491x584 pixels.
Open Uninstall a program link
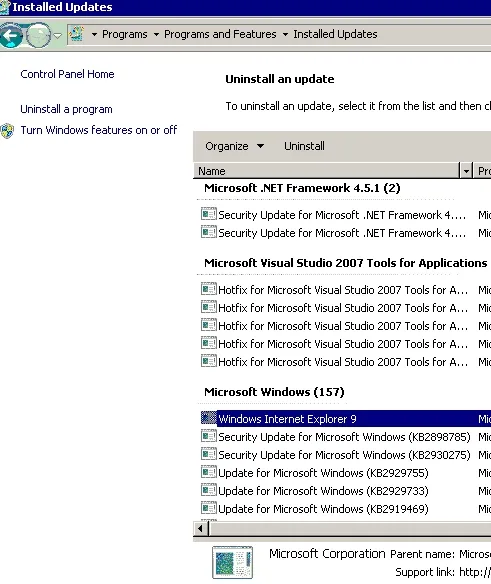(x=66, y=109)
